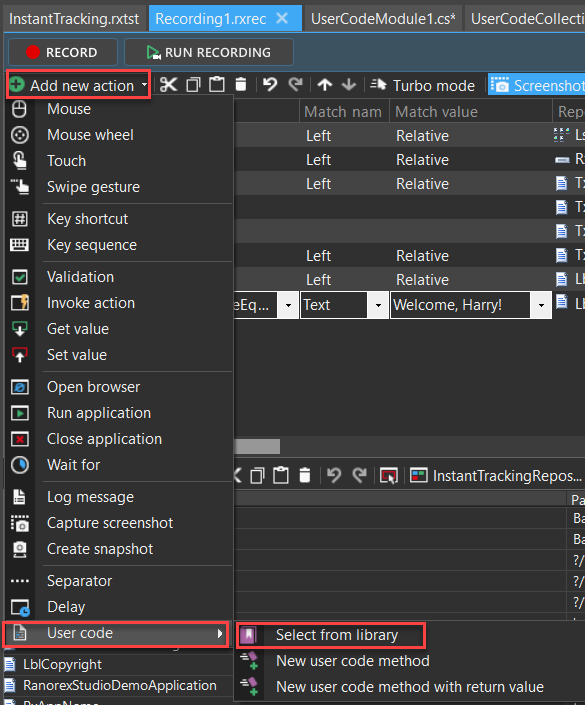The height and width of the screenshot is (712, 585).
Task: Click the horizontal scrollbar thumb in the action table
Action: click(257, 446)
